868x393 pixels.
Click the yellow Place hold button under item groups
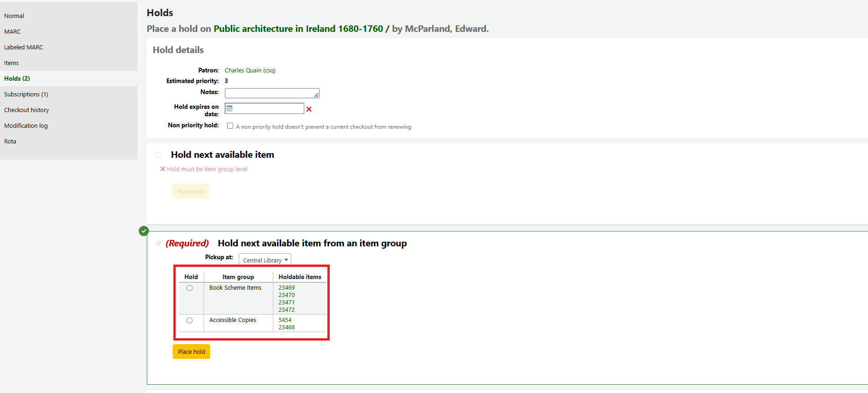coord(192,351)
